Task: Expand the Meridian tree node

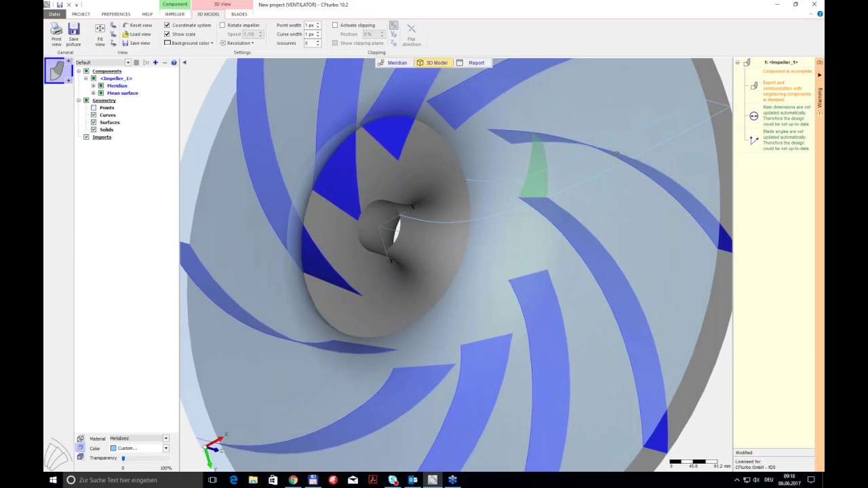Action: (94, 86)
